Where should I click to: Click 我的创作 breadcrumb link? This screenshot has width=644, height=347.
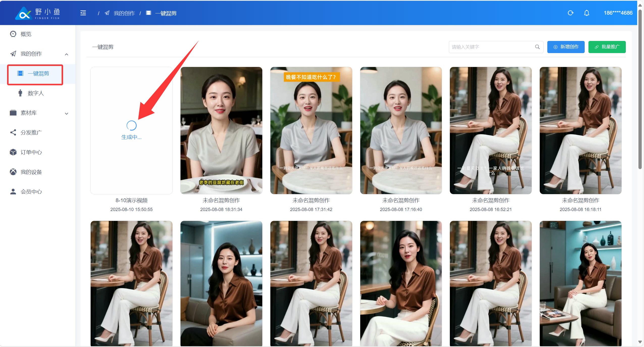[124, 13]
